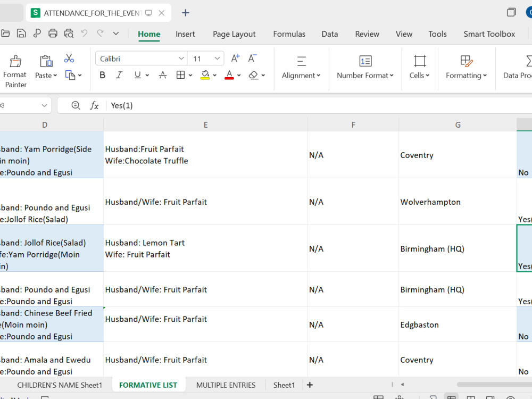The height and width of the screenshot is (399, 532).
Task: Switch to the View tab
Action: click(404, 34)
